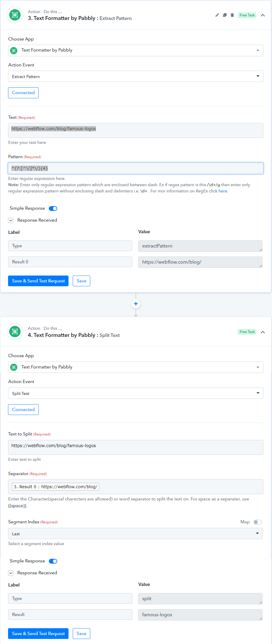Click the Result 0 label field
This screenshot has height=644, width=272.
(70, 262)
